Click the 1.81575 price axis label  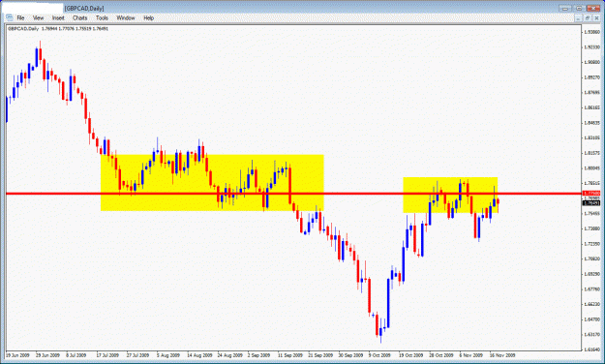click(x=592, y=153)
